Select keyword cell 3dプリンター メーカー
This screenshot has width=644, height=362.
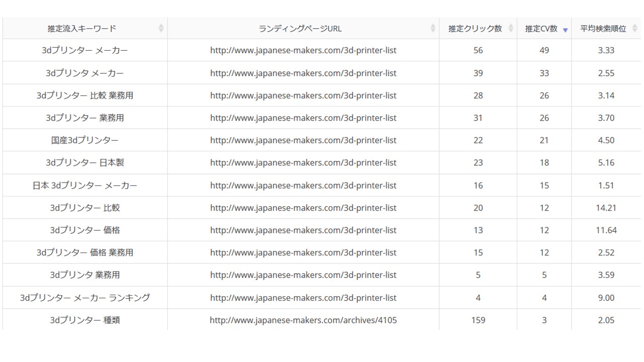(85, 50)
